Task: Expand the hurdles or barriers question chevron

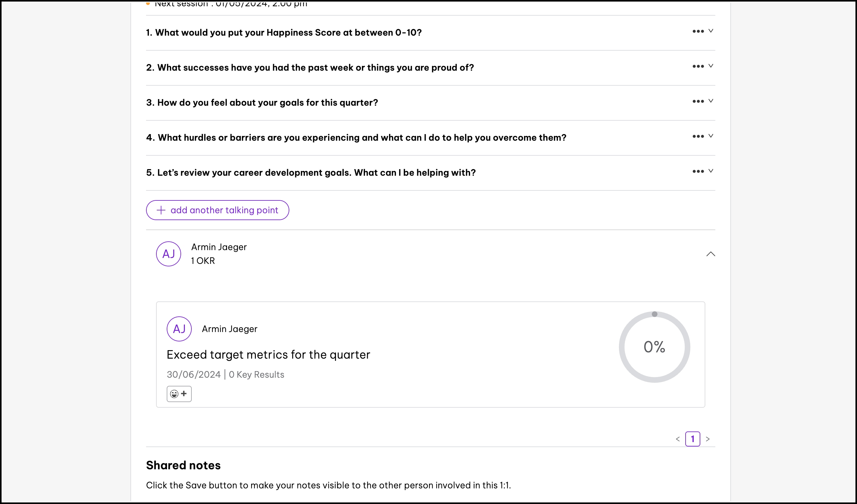Action: tap(711, 136)
